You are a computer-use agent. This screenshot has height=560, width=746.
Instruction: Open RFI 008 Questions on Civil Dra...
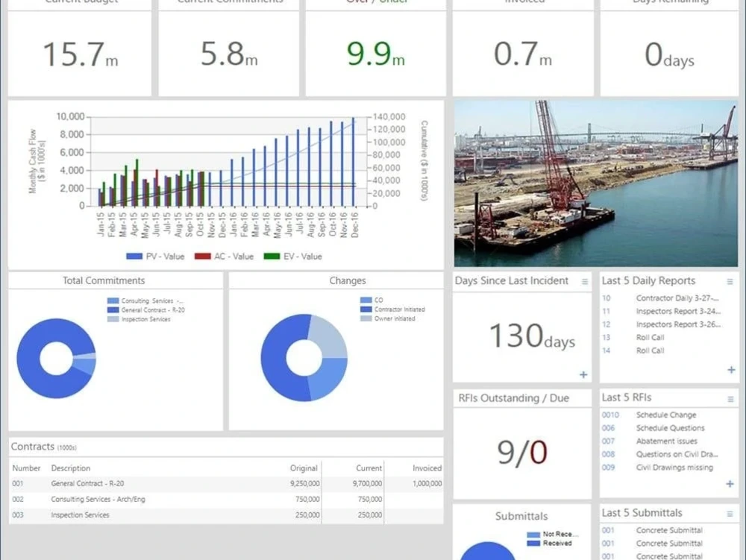(x=660, y=454)
